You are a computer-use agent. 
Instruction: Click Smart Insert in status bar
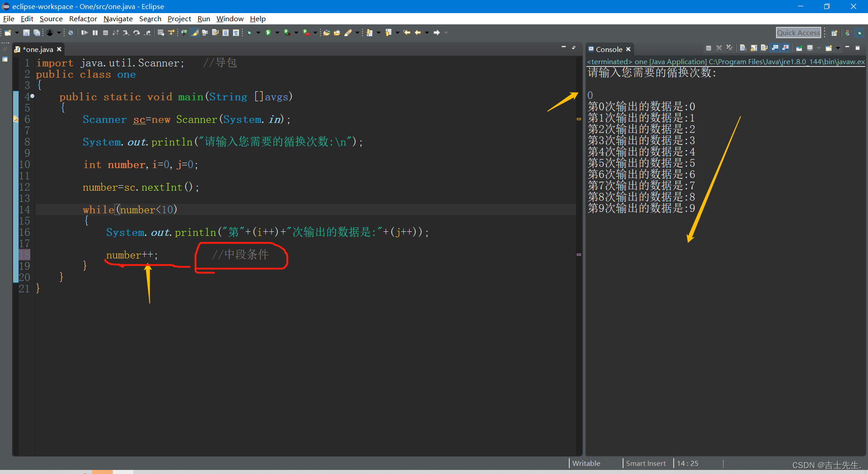point(646,463)
